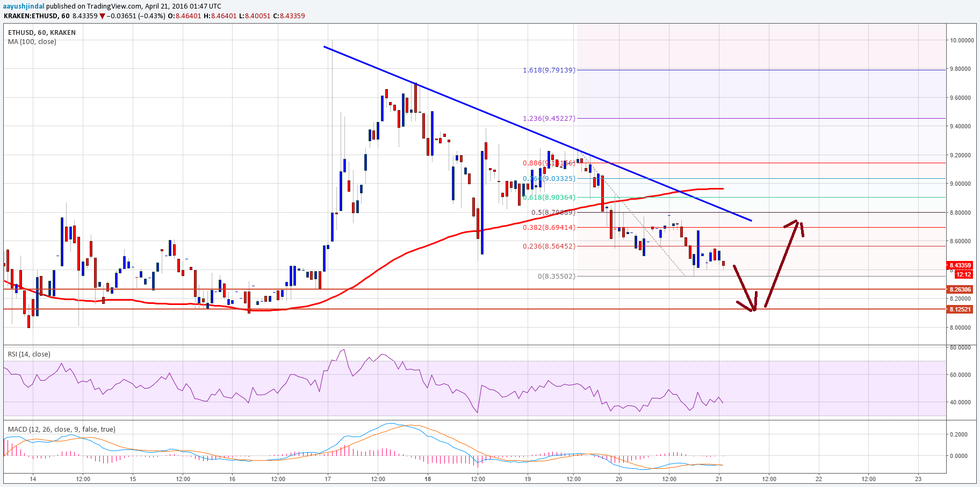Click the RSI 40.0000 axis label

coord(960,402)
